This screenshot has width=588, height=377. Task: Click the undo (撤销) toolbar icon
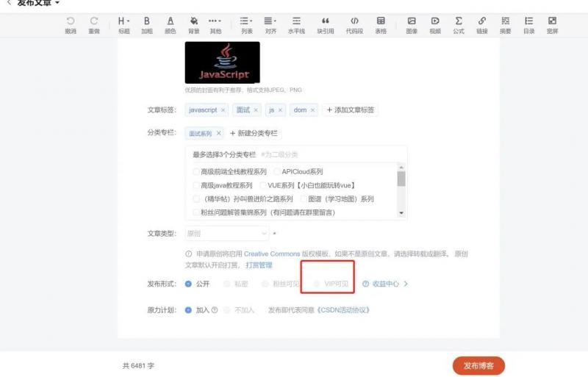pos(71,24)
